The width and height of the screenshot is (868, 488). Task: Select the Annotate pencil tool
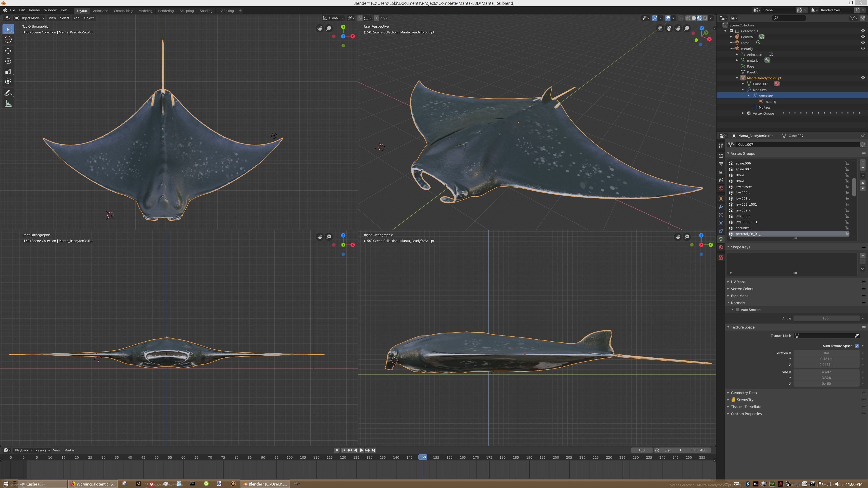pos(8,93)
